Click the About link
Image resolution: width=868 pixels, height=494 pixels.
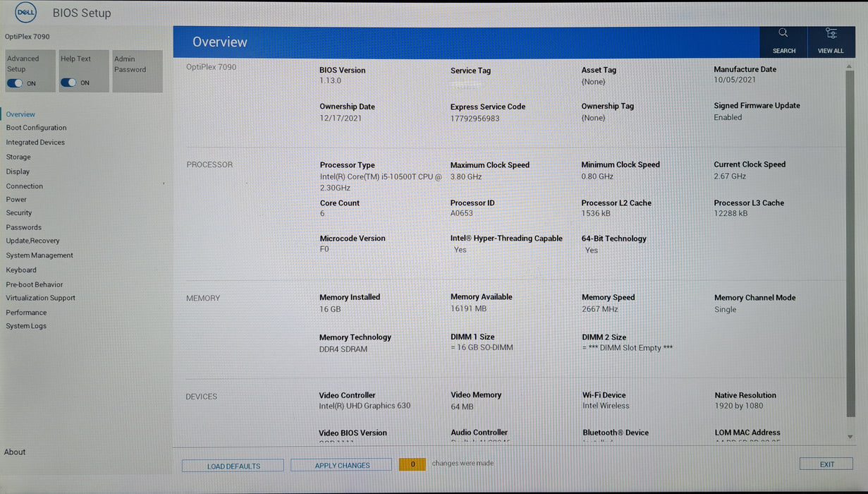click(15, 452)
